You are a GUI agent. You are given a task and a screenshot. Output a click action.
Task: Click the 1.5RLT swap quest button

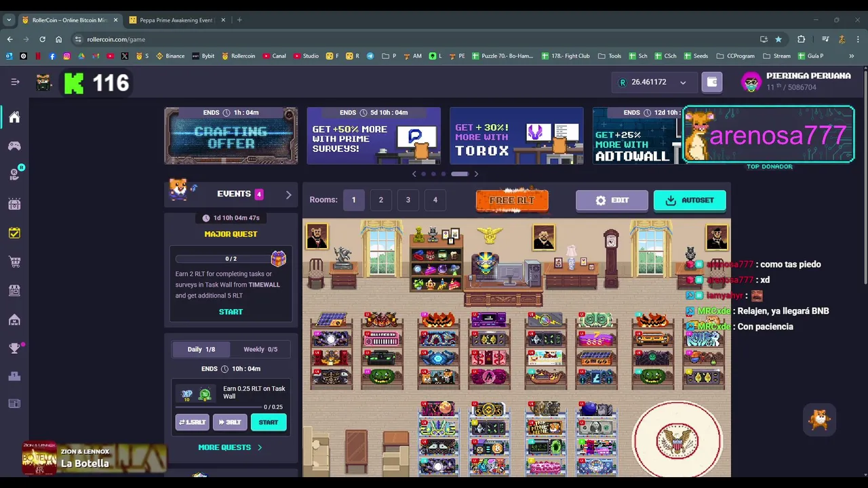click(x=192, y=422)
